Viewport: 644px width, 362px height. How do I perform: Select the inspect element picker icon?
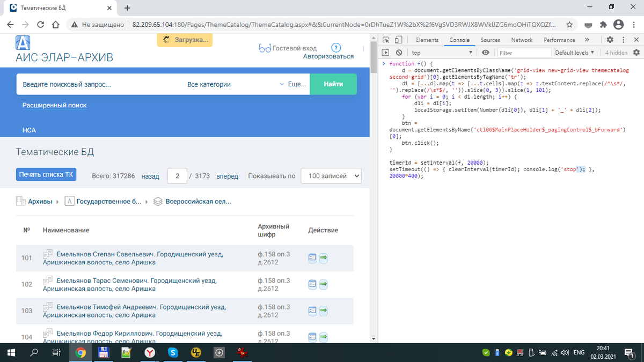(x=386, y=40)
